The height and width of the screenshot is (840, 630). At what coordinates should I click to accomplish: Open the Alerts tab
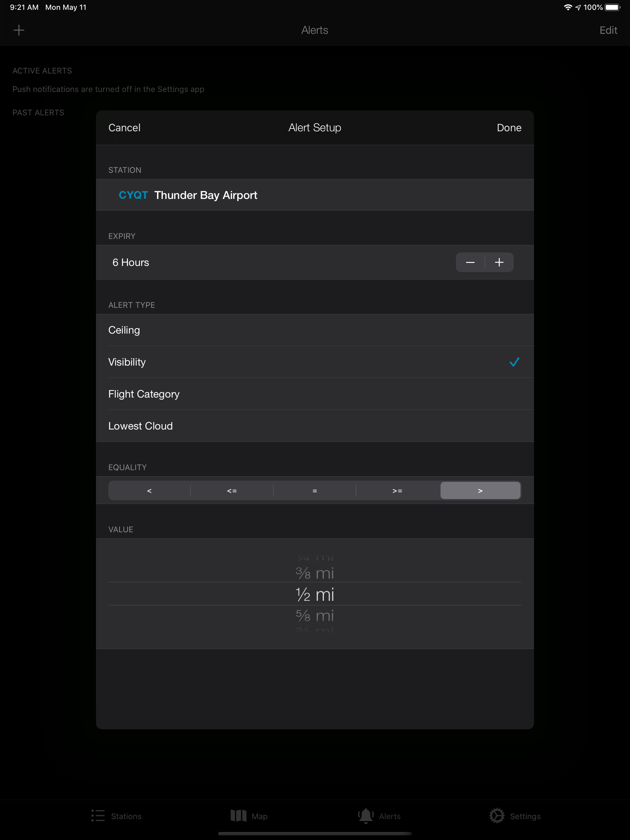379,816
